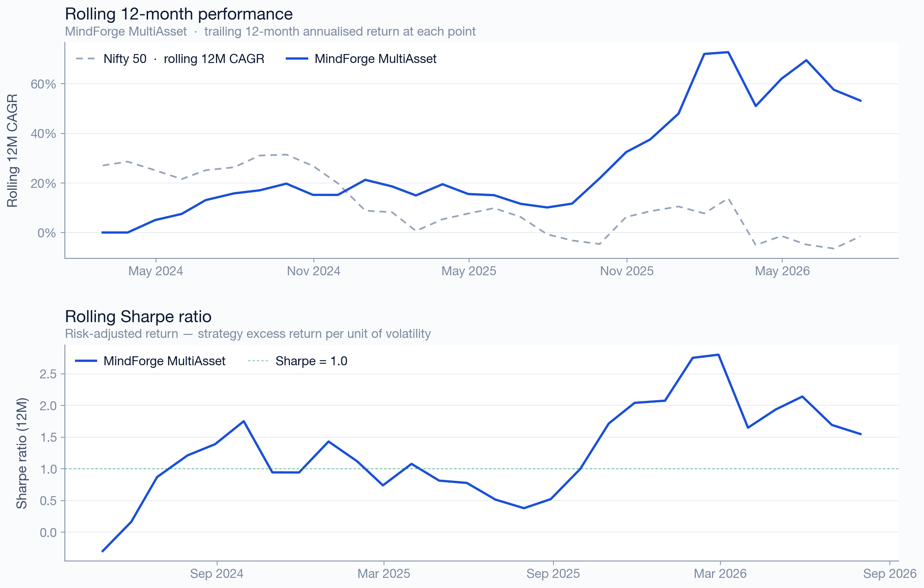Click the 'Sep 2025' x-axis label
The width and height of the screenshot is (924, 588).
[553, 573]
